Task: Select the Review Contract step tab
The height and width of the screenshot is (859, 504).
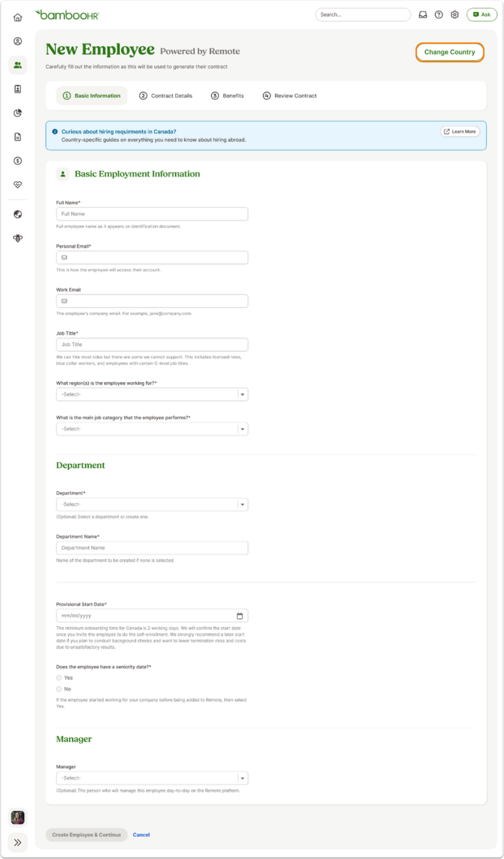Action: click(290, 96)
